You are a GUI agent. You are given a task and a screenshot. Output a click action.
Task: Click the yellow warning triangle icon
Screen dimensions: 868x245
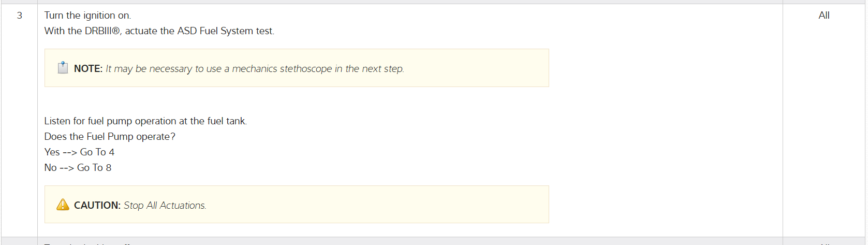(x=63, y=205)
